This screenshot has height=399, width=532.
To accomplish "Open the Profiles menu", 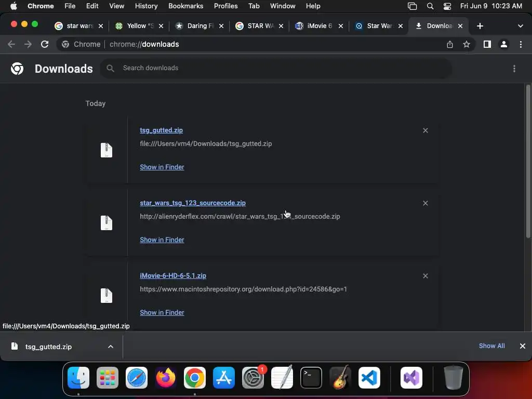I will 225,6.
